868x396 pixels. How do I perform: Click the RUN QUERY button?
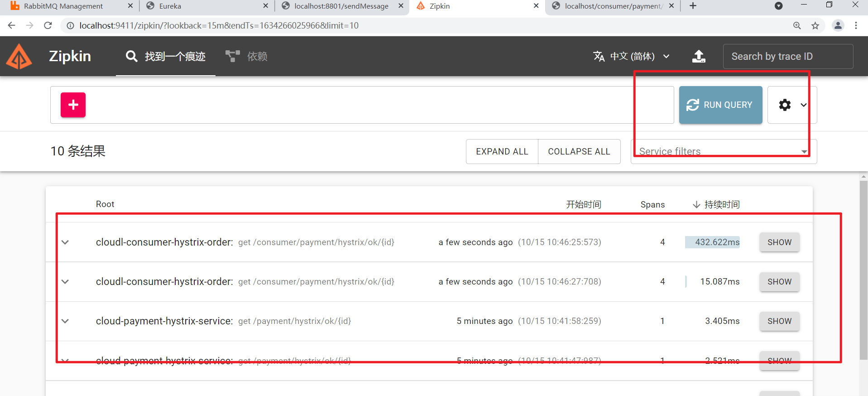pyautogui.click(x=720, y=105)
